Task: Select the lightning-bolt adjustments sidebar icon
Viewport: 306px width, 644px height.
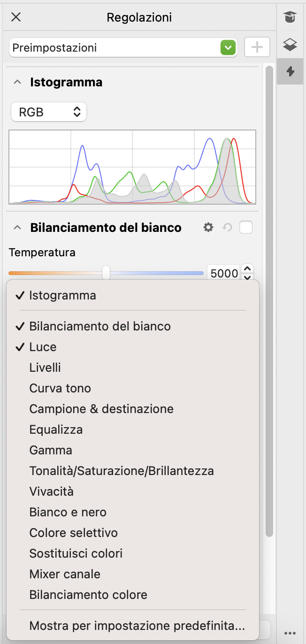Action: point(291,71)
